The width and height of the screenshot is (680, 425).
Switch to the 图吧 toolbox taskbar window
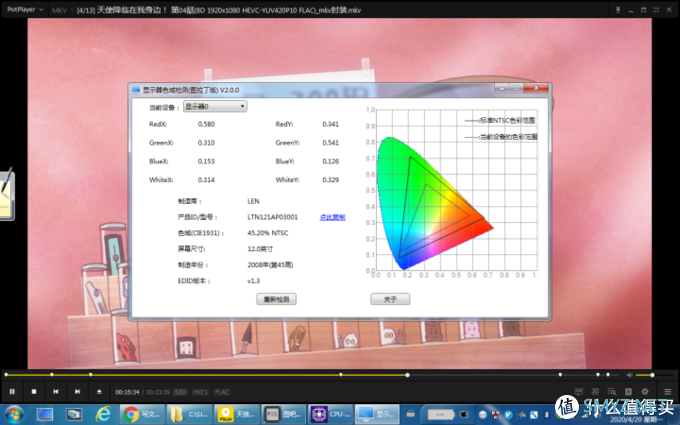284,414
